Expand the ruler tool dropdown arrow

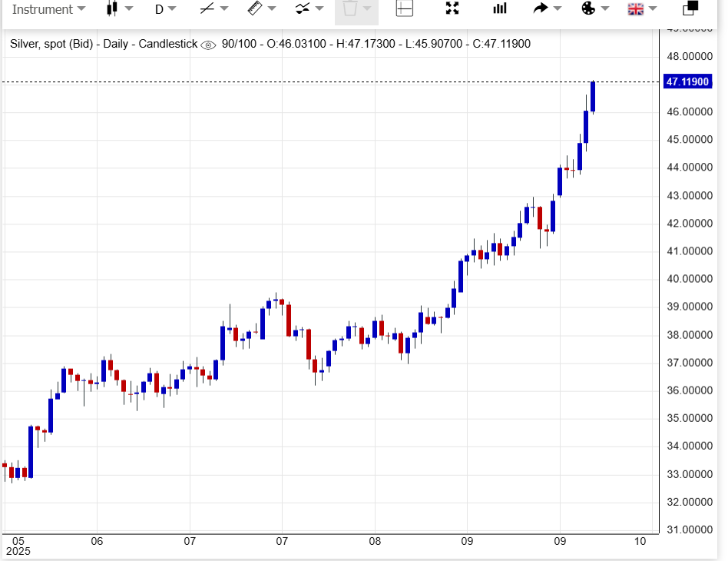272,8
